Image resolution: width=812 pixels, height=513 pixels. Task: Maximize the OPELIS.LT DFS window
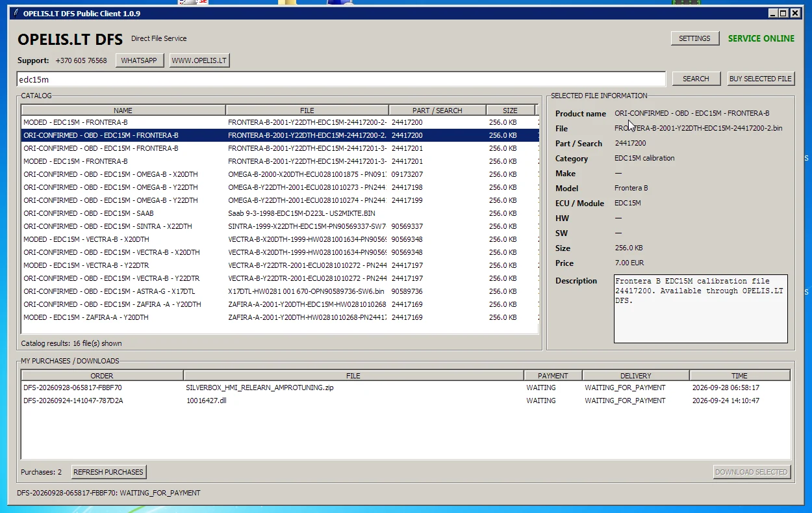pos(783,13)
